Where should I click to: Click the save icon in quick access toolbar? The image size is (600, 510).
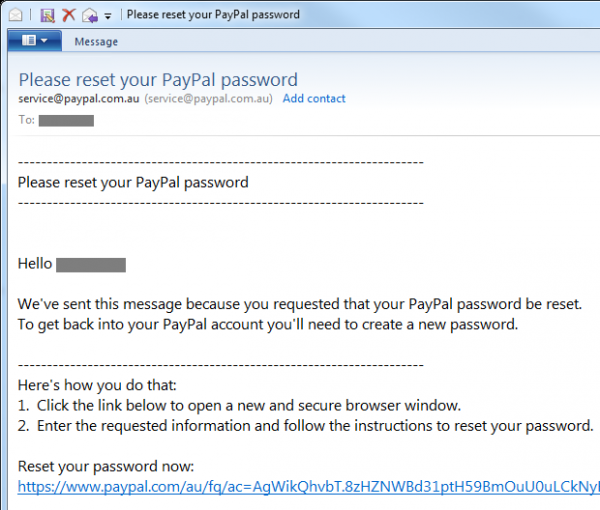click(x=47, y=15)
